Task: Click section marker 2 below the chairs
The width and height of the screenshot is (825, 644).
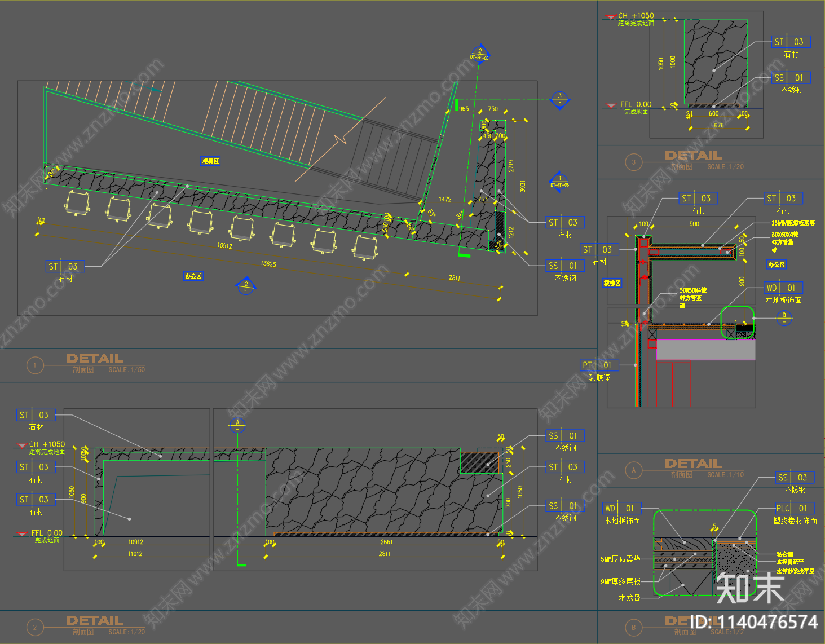Action: [x=246, y=286]
